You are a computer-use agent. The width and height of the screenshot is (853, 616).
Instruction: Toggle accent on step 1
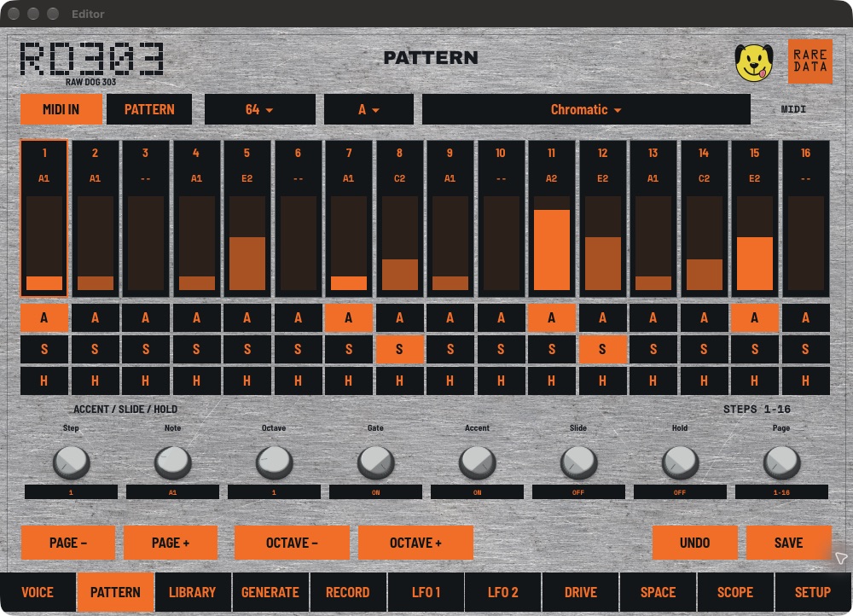[44, 317]
